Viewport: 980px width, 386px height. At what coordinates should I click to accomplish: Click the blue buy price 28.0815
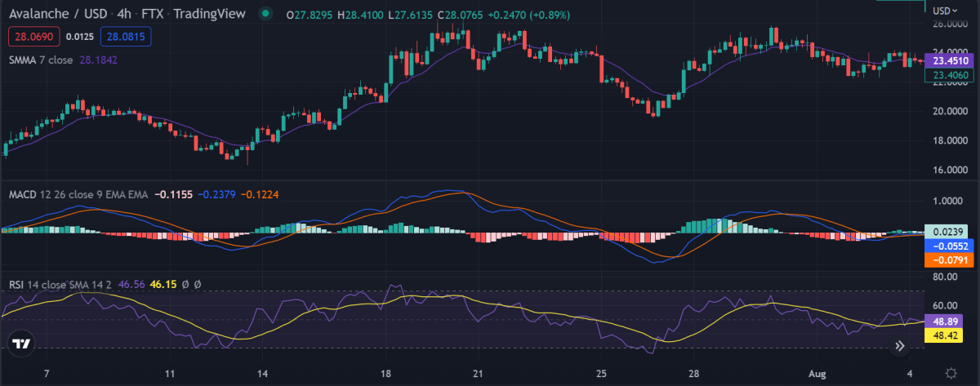(x=127, y=36)
